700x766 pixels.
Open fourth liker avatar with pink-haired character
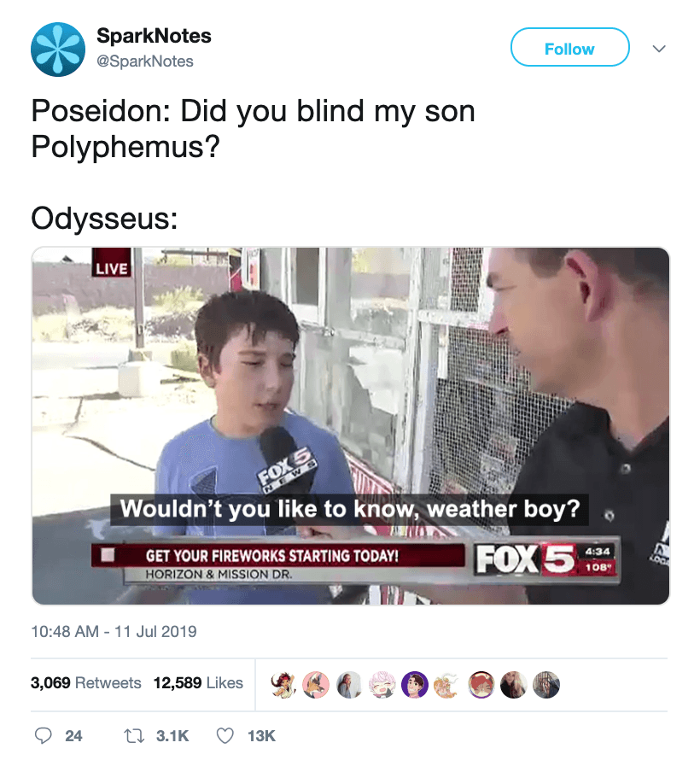click(x=382, y=684)
